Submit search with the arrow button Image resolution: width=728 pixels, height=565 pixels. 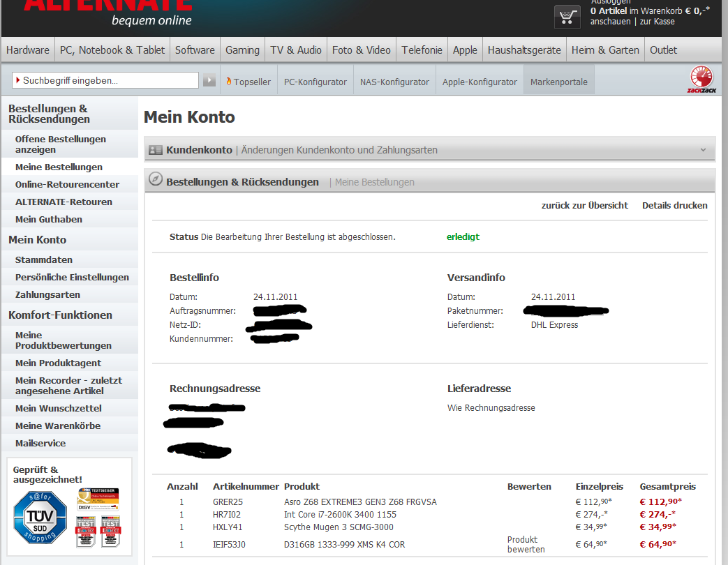click(x=209, y=80)
